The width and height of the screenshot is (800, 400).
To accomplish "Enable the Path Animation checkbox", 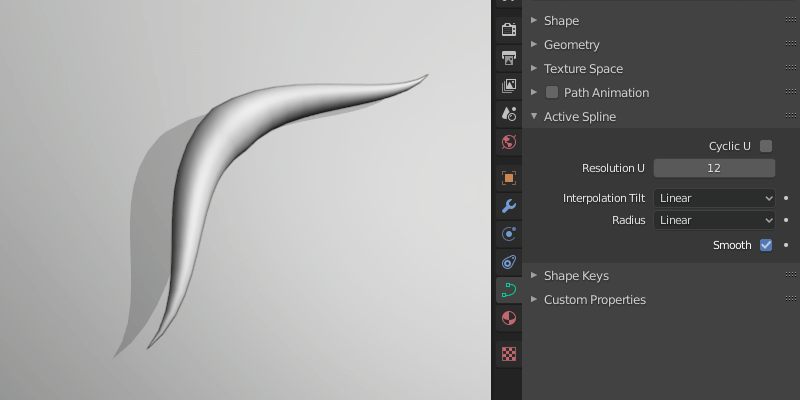I will 552,92.
